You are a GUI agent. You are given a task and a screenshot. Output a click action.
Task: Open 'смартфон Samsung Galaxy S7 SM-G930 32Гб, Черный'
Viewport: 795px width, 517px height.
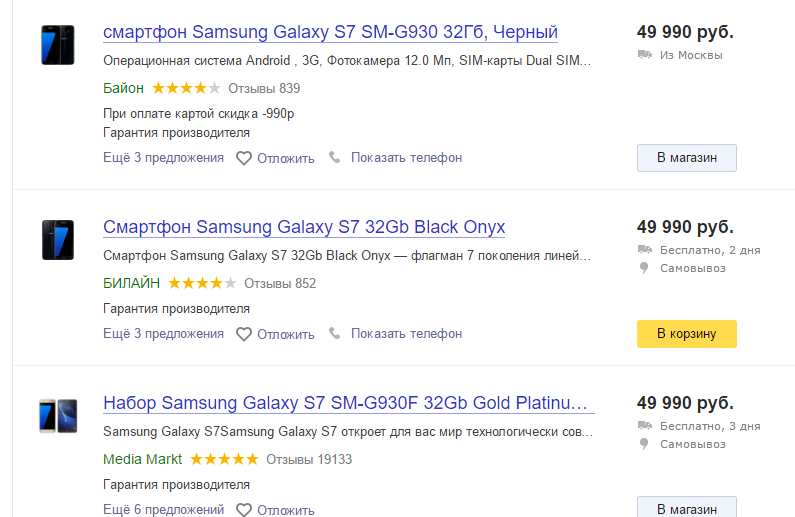click(x=330, y=32)
